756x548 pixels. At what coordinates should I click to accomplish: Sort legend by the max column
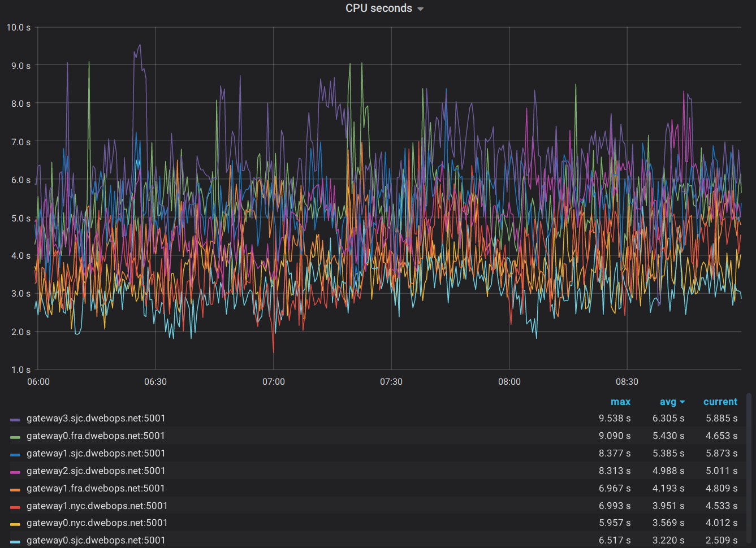(621, 402)
